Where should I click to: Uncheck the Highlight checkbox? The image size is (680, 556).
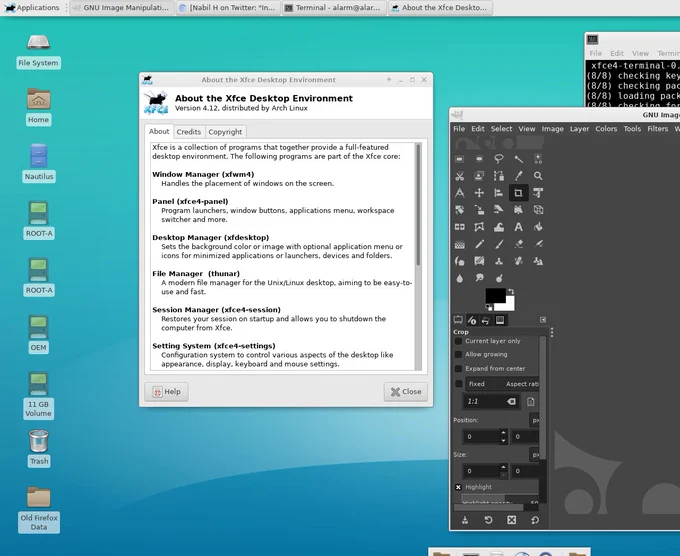458,487
